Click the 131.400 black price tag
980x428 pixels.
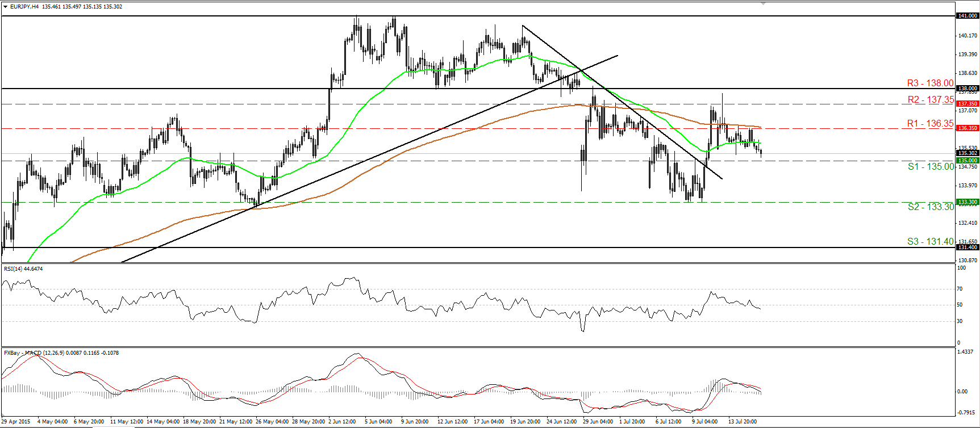pyautogui.click(x=968, y=247)
